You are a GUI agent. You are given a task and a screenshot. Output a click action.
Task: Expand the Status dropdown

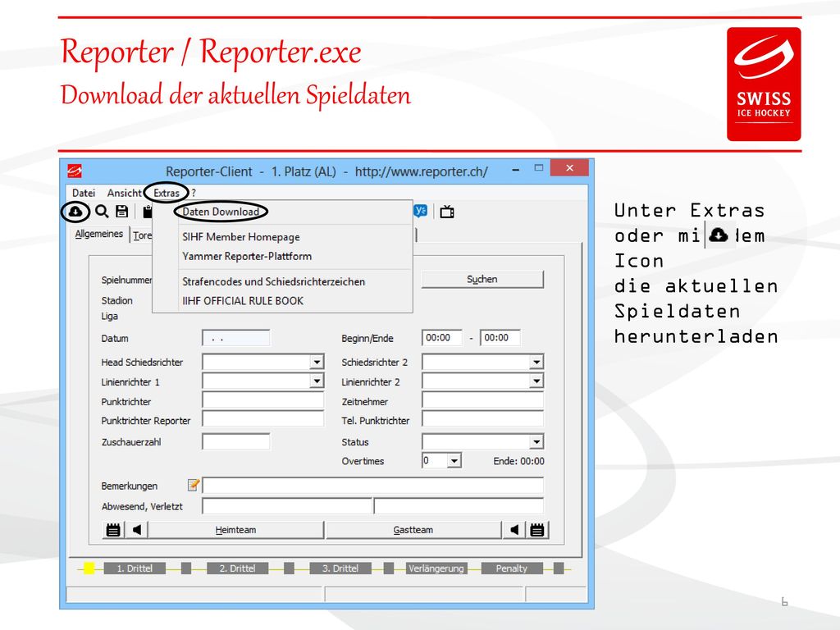click(536, 442)
